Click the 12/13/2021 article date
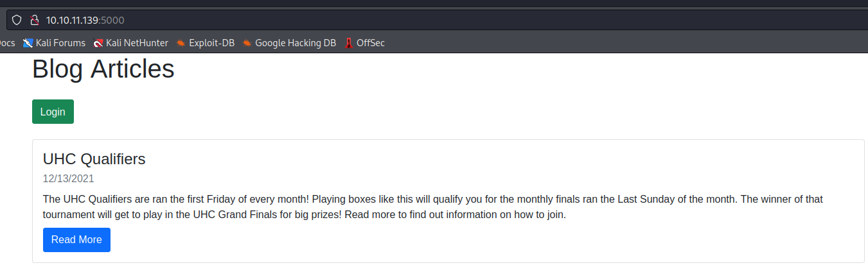 (x=68, y=179)
